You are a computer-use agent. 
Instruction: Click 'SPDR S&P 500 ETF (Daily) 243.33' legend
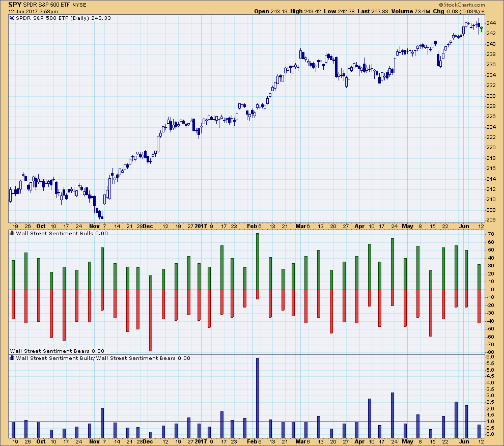(x=63, y=18)
